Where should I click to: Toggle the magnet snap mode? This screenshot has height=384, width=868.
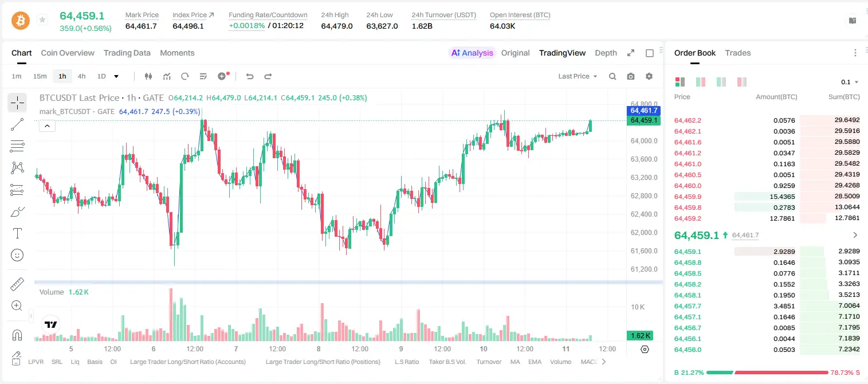click(x=17, y=335)
